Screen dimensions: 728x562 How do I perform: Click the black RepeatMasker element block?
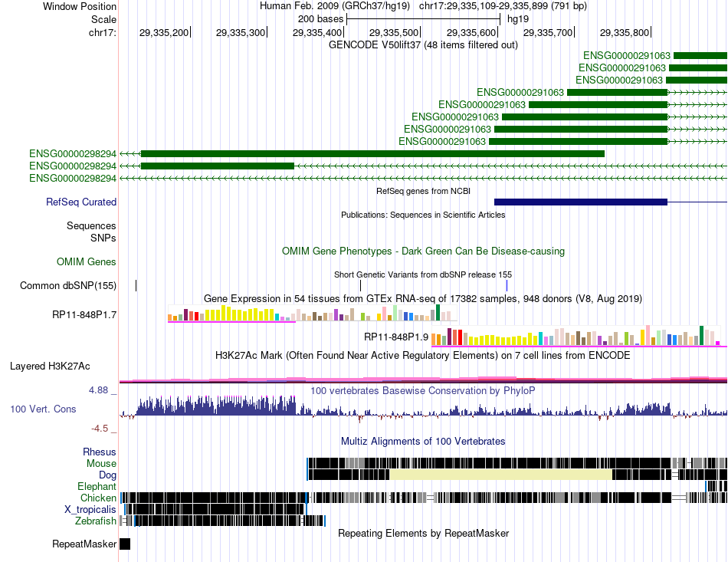[x=125, y=544]
